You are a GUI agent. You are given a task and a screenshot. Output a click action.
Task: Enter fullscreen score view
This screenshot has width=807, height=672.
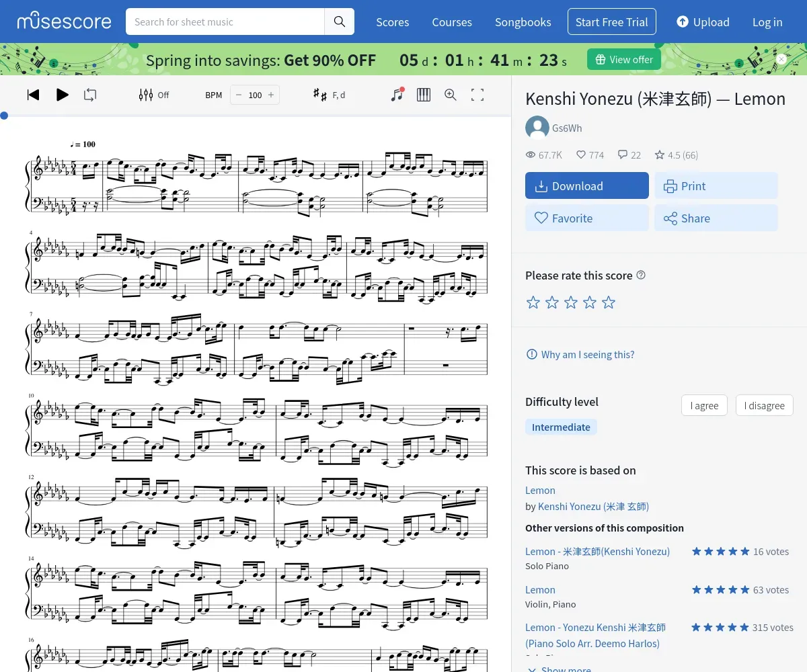tap(477, 95)
